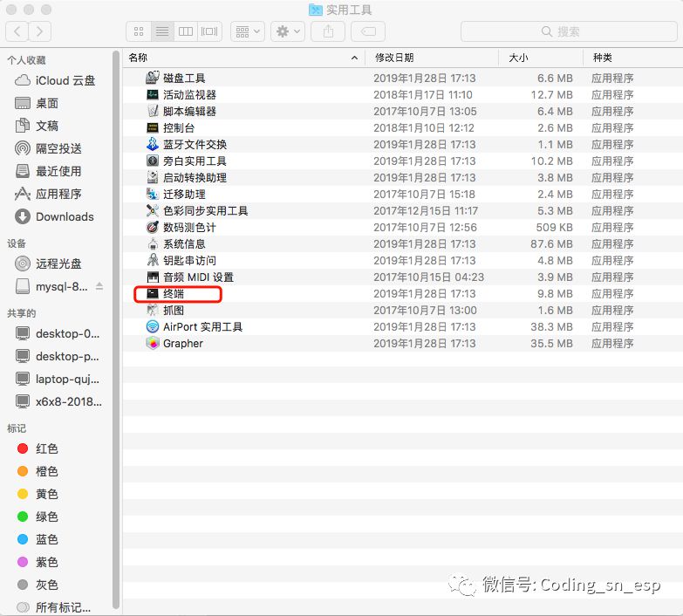Image resolution: width=683 pixels, height=616 pixels.
Task: Switch to icon view in toolbar
Action: [139, 31]
